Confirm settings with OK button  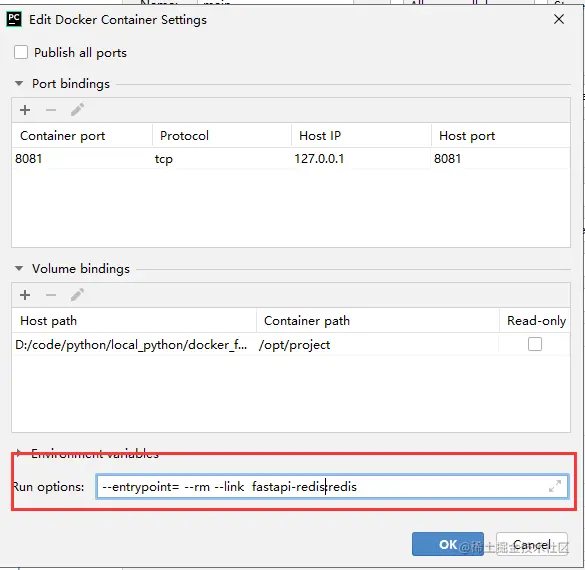tap(448, 544)
